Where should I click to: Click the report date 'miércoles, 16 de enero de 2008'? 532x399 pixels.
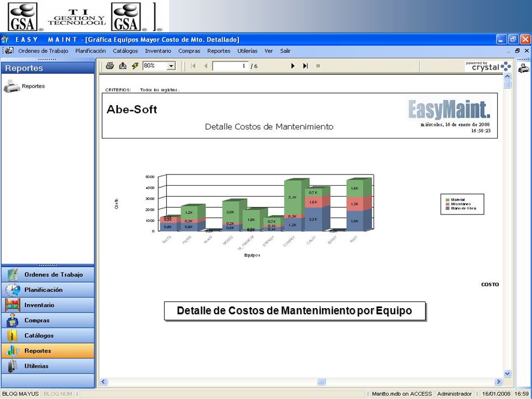tap(455, 125)
